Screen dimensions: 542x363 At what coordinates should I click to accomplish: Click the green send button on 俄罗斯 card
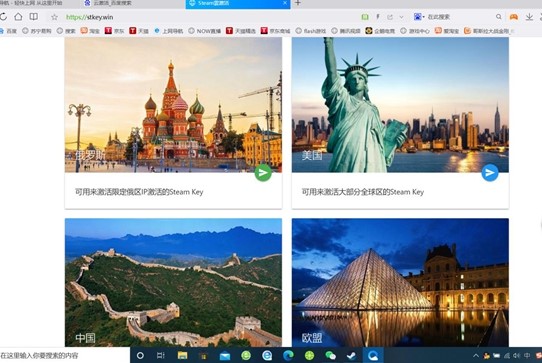point(263,173)
